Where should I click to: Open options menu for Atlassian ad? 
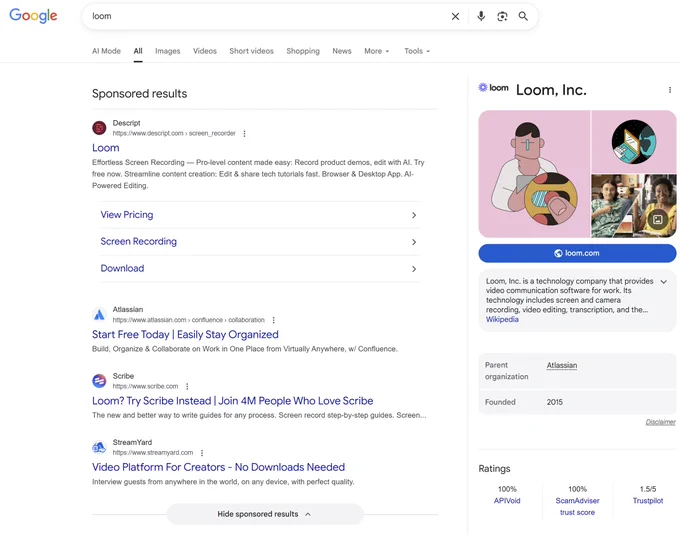(273, 320)
